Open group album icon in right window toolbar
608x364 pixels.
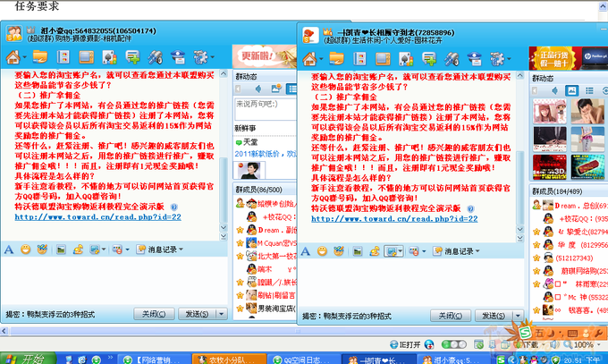[359, 59]
